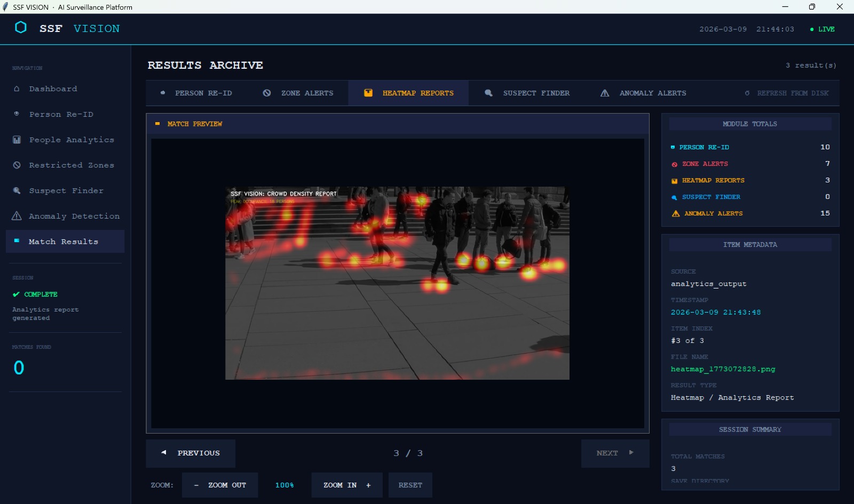Click the Zoom In button
The image size is (854, 504).
pyautogui.click(x=346, y=485)
